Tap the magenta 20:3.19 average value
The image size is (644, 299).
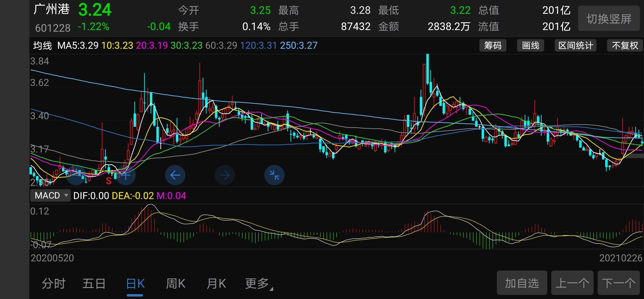(x=152, y=45)
